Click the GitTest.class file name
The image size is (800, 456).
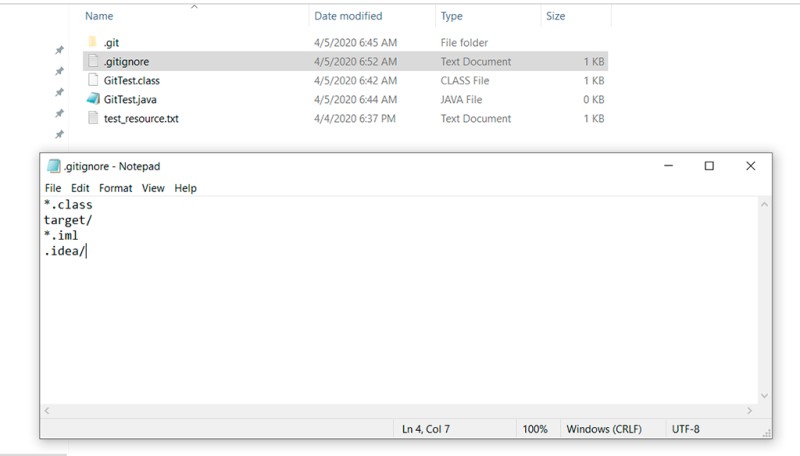pos(132,81)
